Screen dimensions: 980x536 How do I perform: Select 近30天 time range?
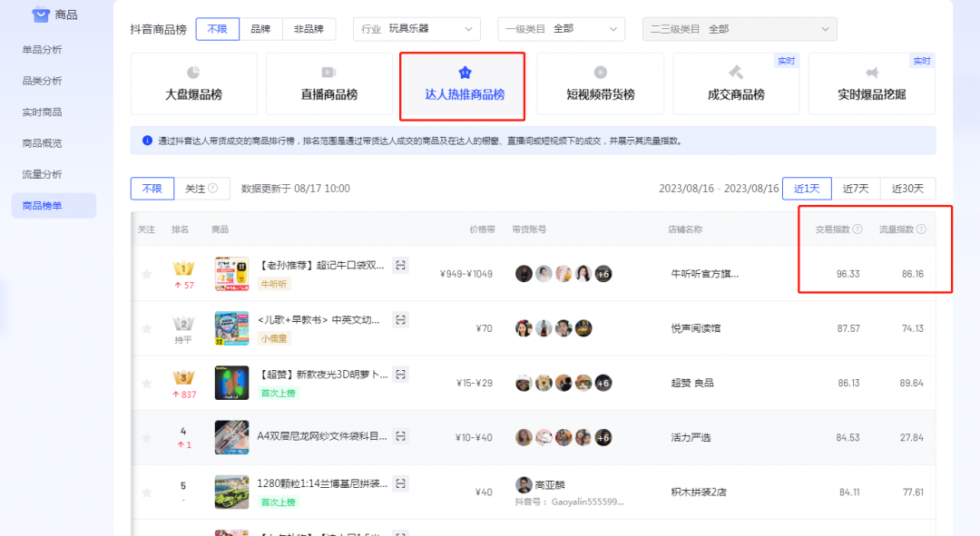(x=907, y=188)
